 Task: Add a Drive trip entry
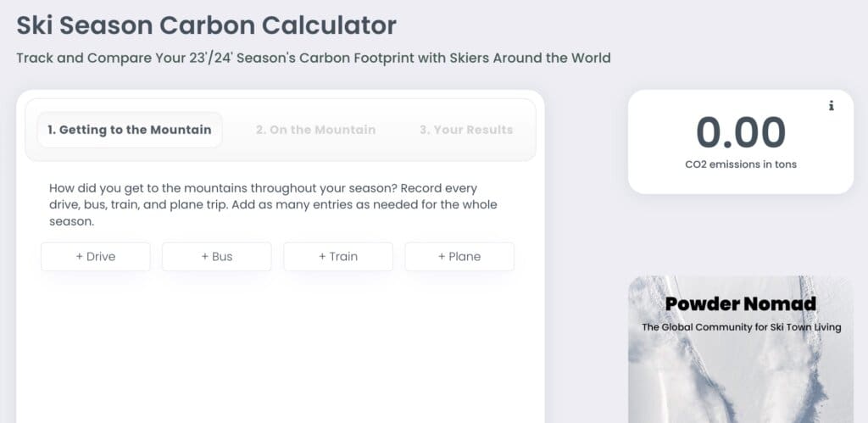pos(96,256)
